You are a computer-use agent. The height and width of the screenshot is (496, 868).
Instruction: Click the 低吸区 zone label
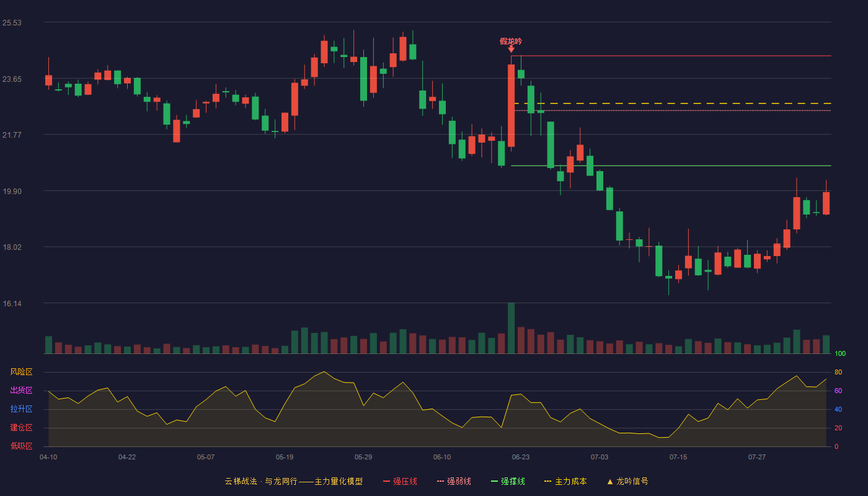point(21,446)
